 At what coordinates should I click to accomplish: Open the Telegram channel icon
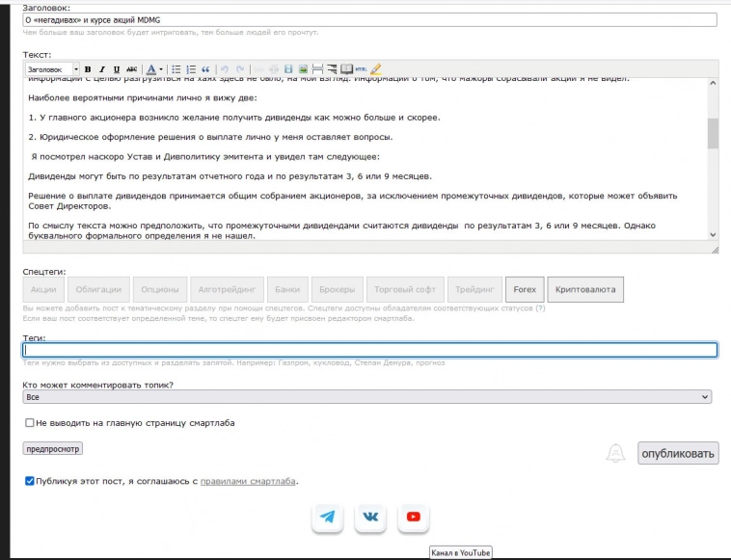[327, 517]
